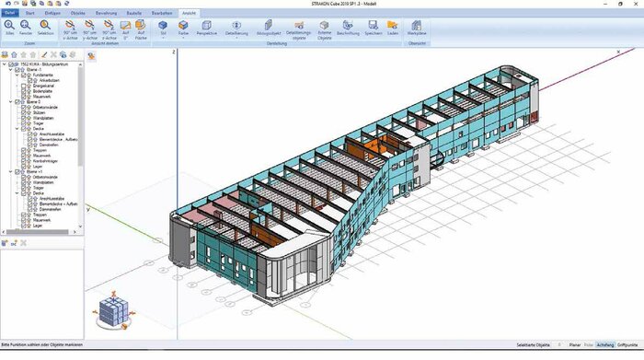Click the tree vertical scrollbar
This screenshot has height=360, width=644.
pos(81,117)
